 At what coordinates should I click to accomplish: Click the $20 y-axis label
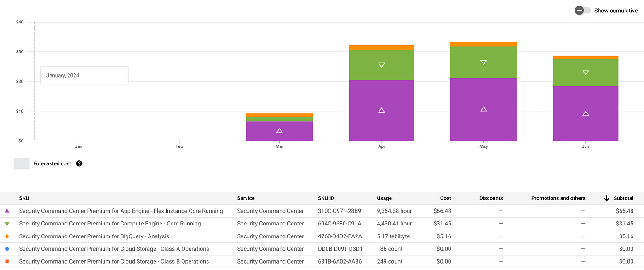point(19,81)
